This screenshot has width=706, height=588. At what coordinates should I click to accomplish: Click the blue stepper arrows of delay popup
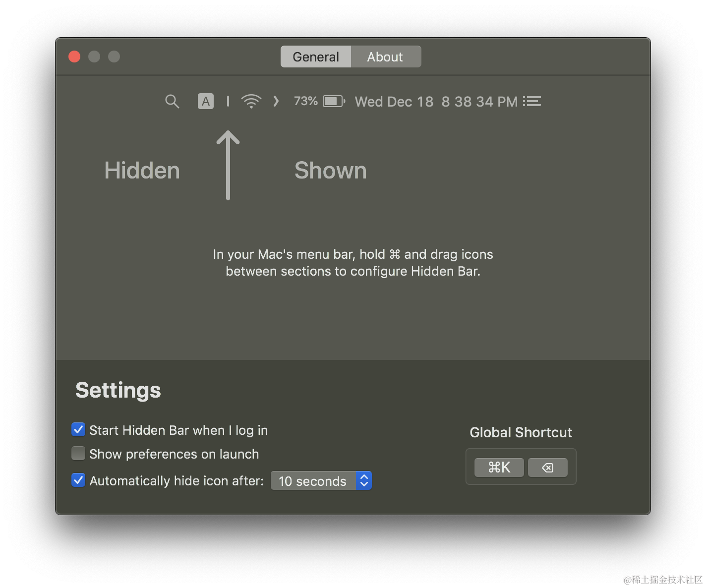364,480
